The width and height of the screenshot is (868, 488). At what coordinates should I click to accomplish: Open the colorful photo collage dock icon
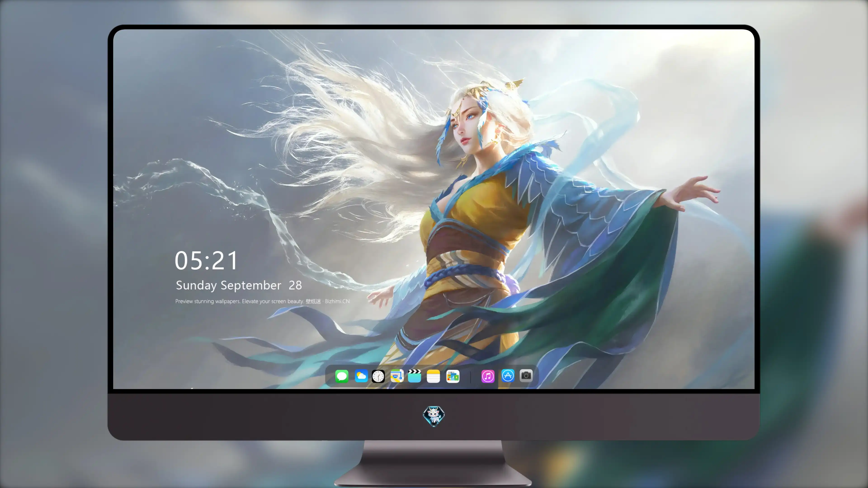click(453, 376)
